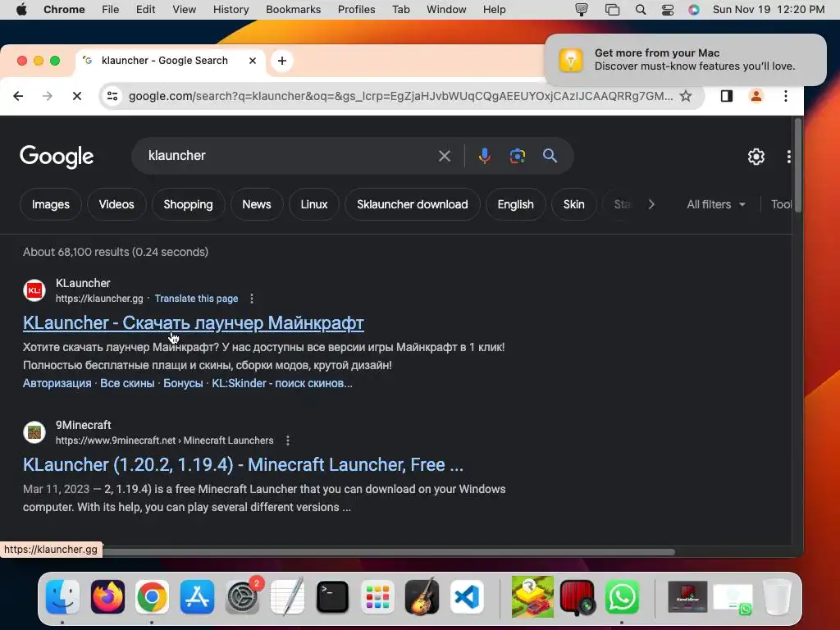Open the Все скины sitelink
Screen dimensions: 840x630
pyautogui.click(x=127, y=383)
